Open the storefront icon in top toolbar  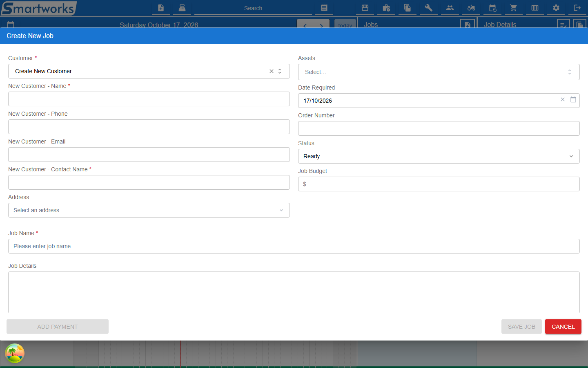pyautogui.click(x=365, y=8)
